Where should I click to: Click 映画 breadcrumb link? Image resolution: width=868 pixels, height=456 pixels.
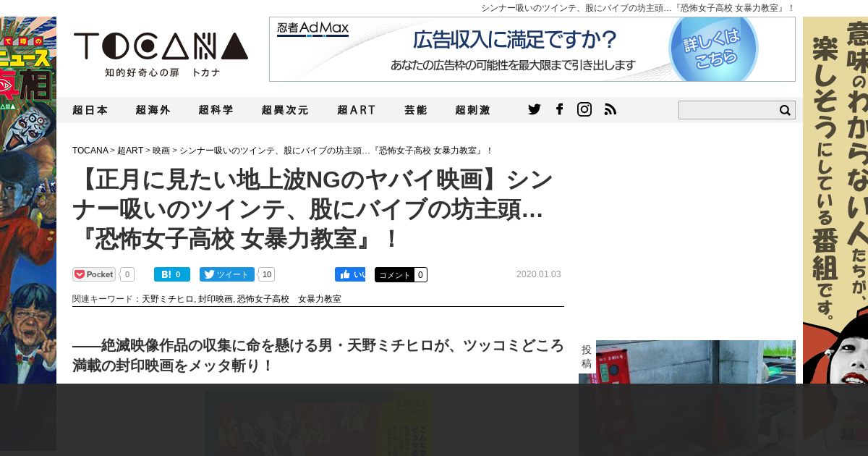point(161,151)
